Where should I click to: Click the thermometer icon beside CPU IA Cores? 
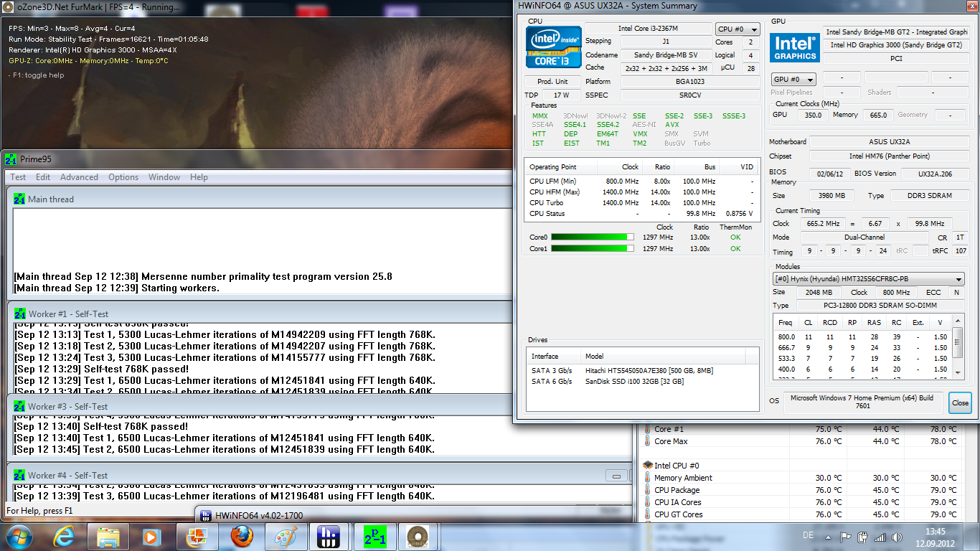[x=648, y=502]
